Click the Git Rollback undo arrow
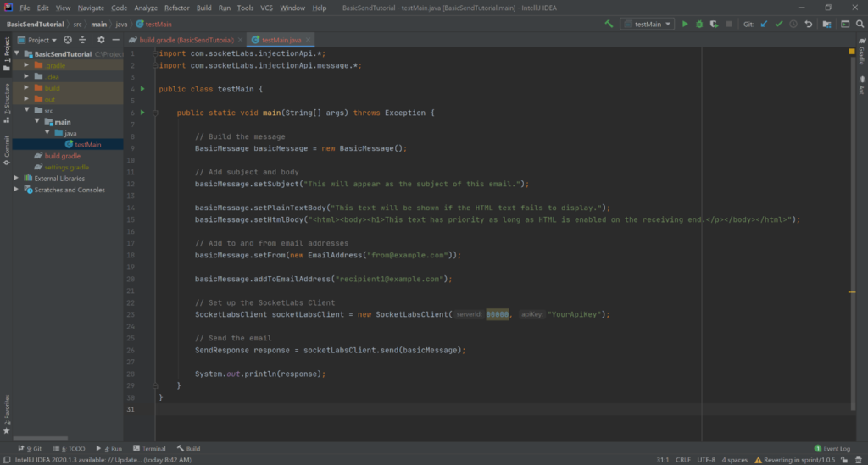Screen dimensions: 868x465 (x=808, y=25)
